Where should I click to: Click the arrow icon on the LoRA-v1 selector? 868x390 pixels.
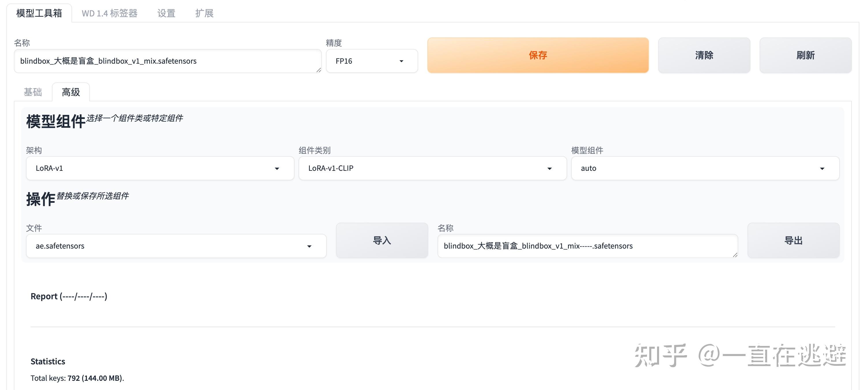277,169
